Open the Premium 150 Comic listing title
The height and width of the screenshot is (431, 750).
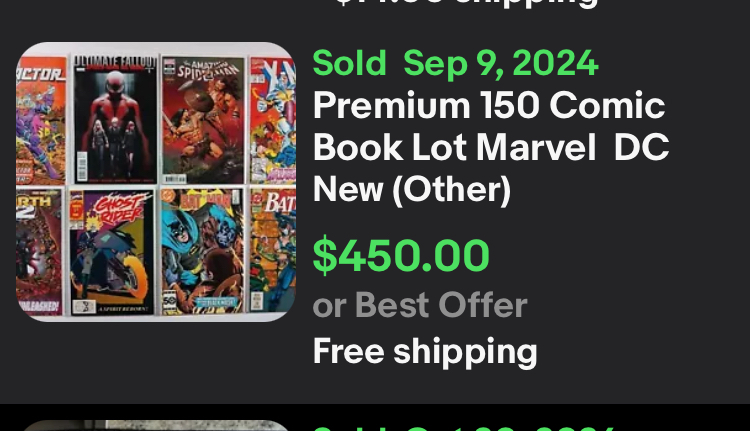click(x=491, y=147)
